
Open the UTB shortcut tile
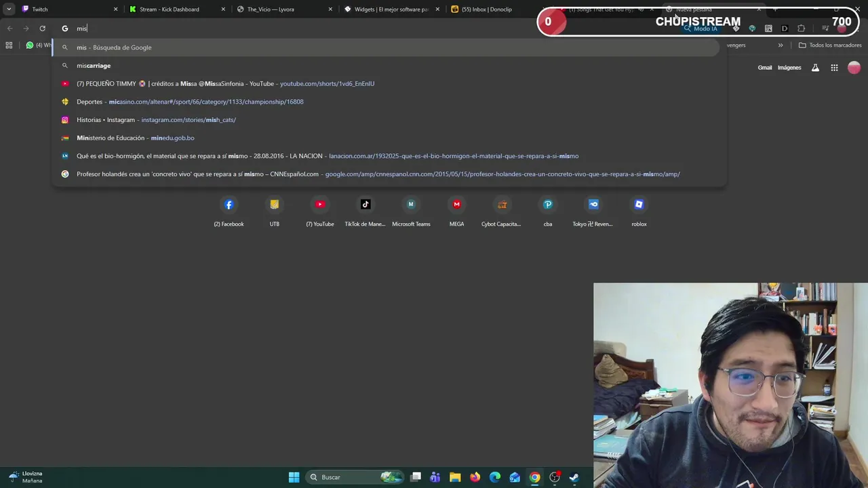[x=274, y=210]
